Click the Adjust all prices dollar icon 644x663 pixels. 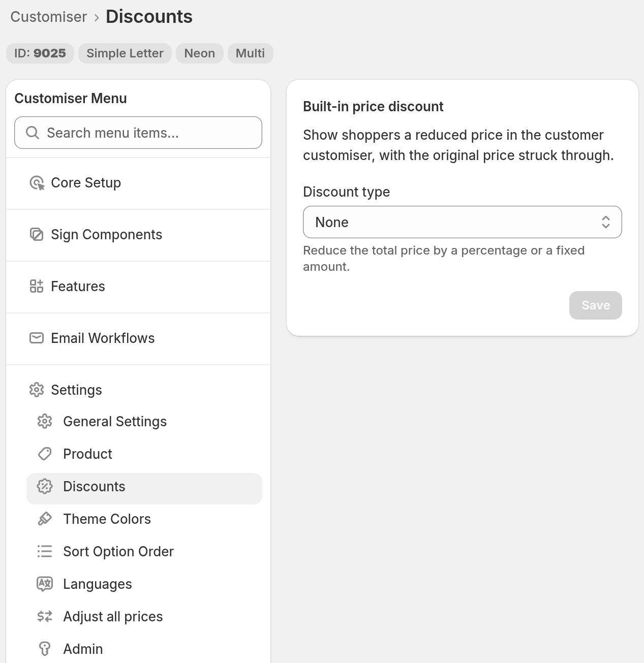tap(45, 616)
